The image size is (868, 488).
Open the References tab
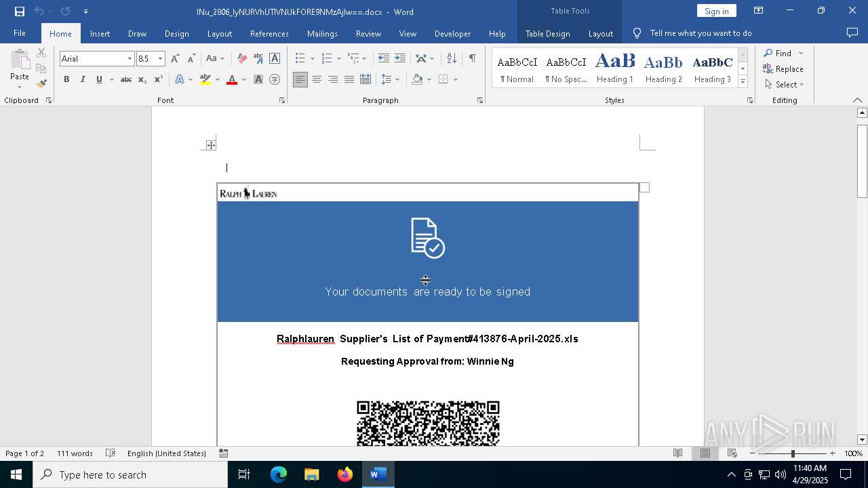pyautogui.click(x=269, y=33)
